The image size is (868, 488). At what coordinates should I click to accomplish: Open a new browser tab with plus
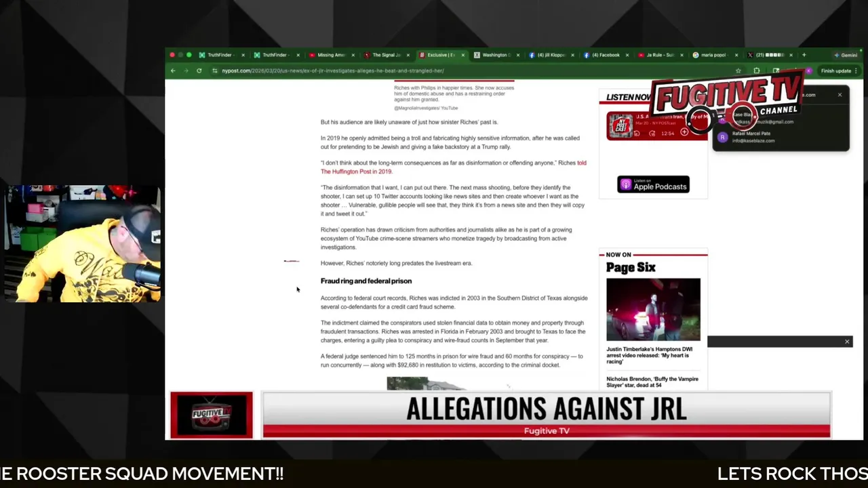coord(804,55)
